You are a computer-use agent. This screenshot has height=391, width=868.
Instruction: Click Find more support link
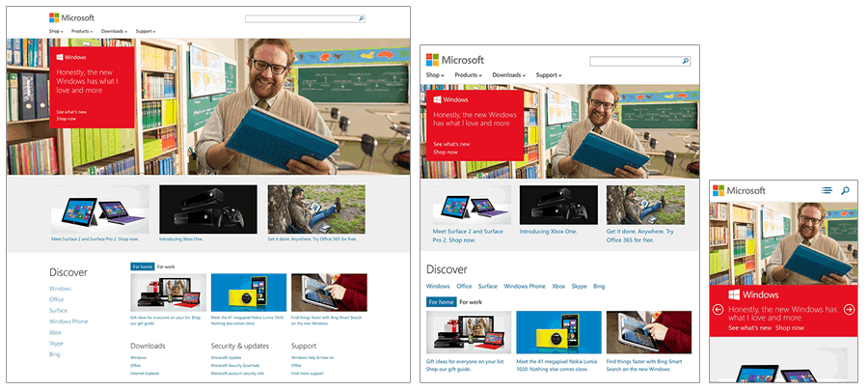308,374
